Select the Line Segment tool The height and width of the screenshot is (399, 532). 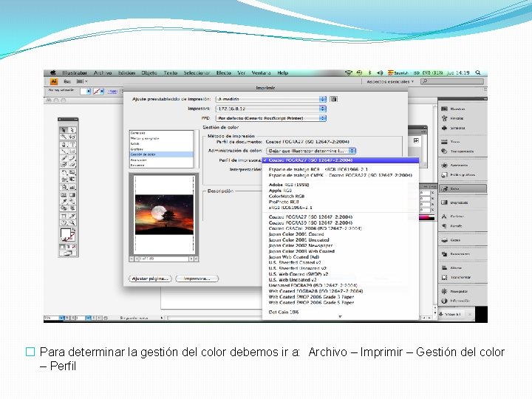[64, 151]
